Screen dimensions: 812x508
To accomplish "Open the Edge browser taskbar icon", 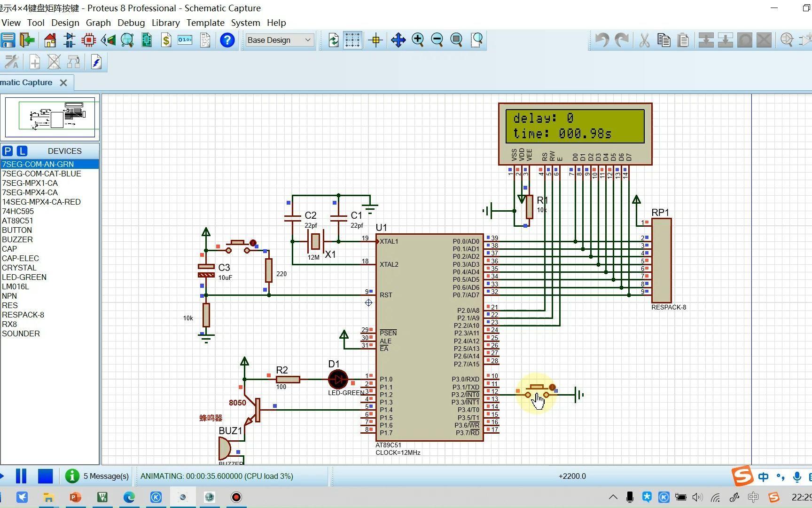I will (x=129, y=497).
